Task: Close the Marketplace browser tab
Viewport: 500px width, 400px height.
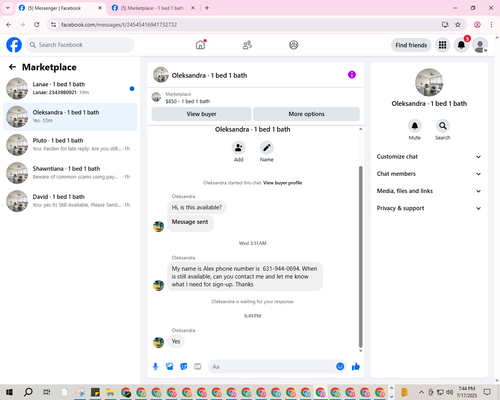Action: click(x=193, y=8)
